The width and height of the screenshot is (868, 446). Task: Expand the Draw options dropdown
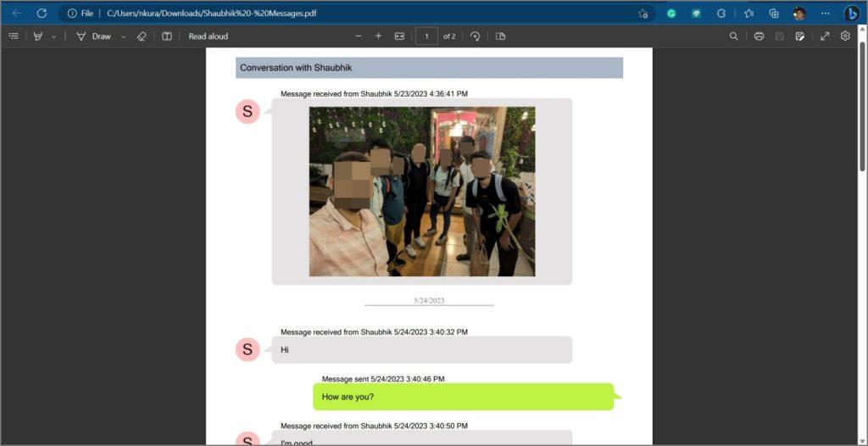[124, 36]
